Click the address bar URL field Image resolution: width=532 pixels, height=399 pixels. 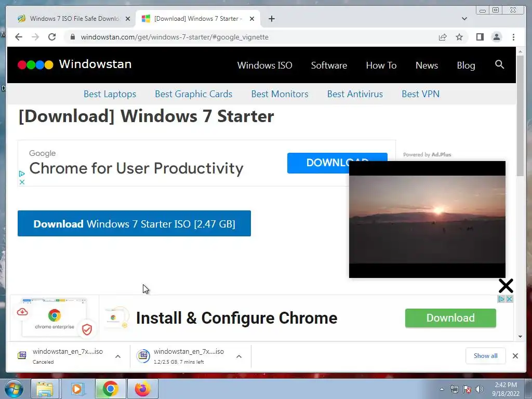pyautogui.click(x=251, y=37)
